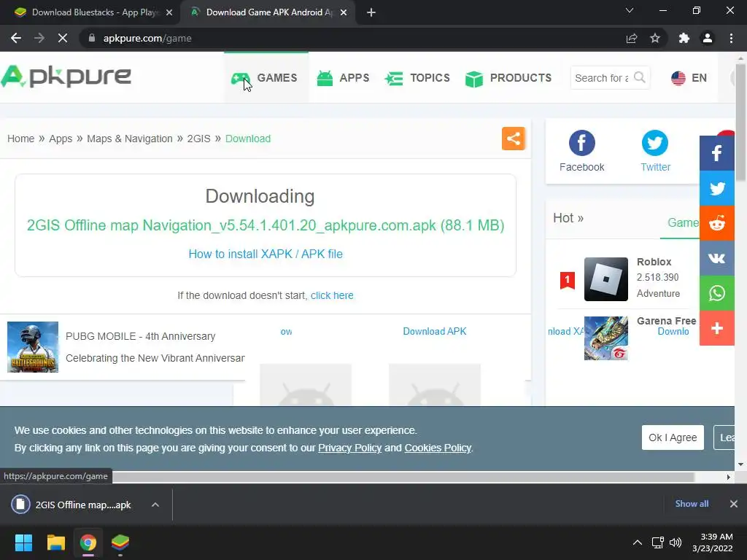Screen dimensions: 747x560
Task: Open the Windows Start menu
Action: tap(23, 542)
